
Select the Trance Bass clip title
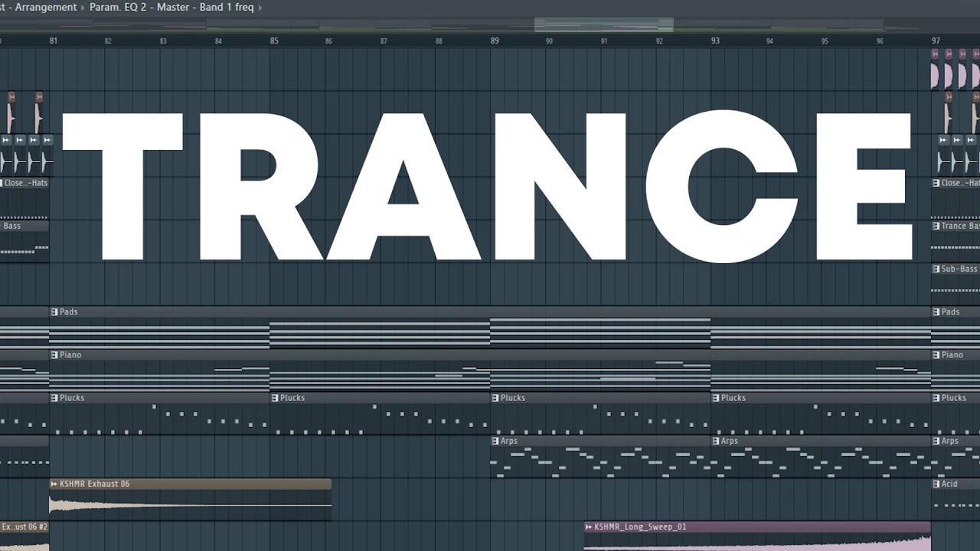pyautogui.click(x=961, y=226)
